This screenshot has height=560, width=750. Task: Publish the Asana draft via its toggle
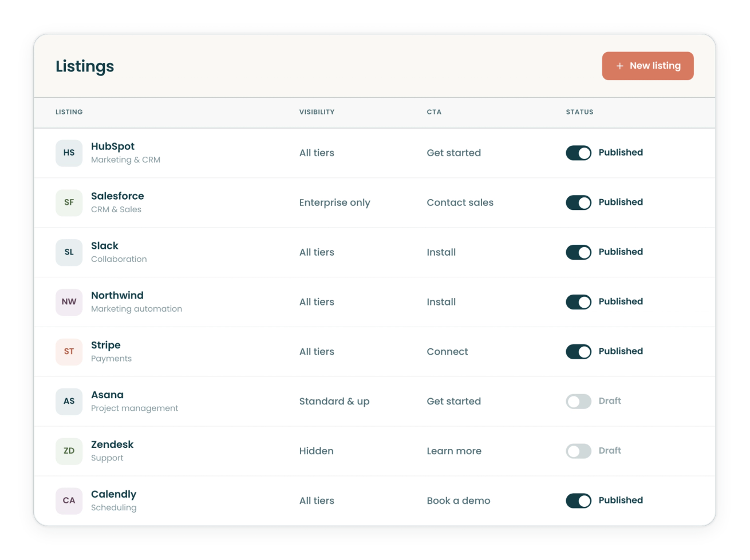[x=578, y=402]
